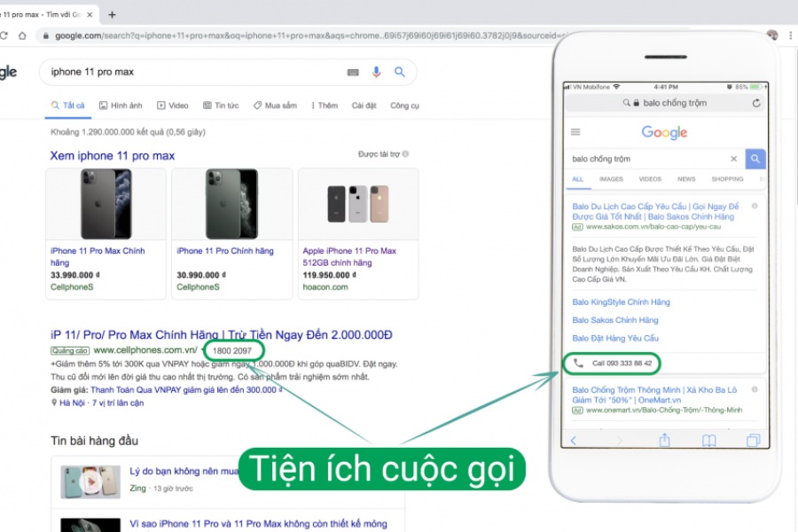
Task: Open 'Balo Đặt Hàng Yêu Cầu' sitelink
Action: (x=615, y=338)
